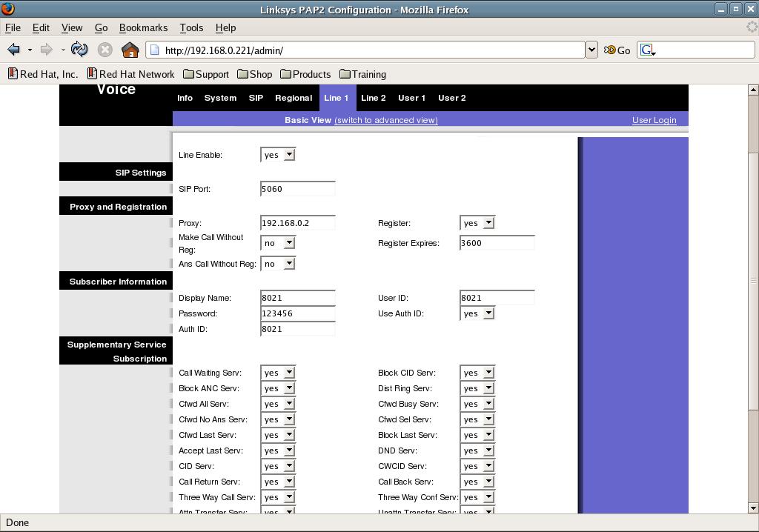This screenshot has width=759, height=532.
Task: Click the Back arrow navigation icon
Action: coord(13,50)
